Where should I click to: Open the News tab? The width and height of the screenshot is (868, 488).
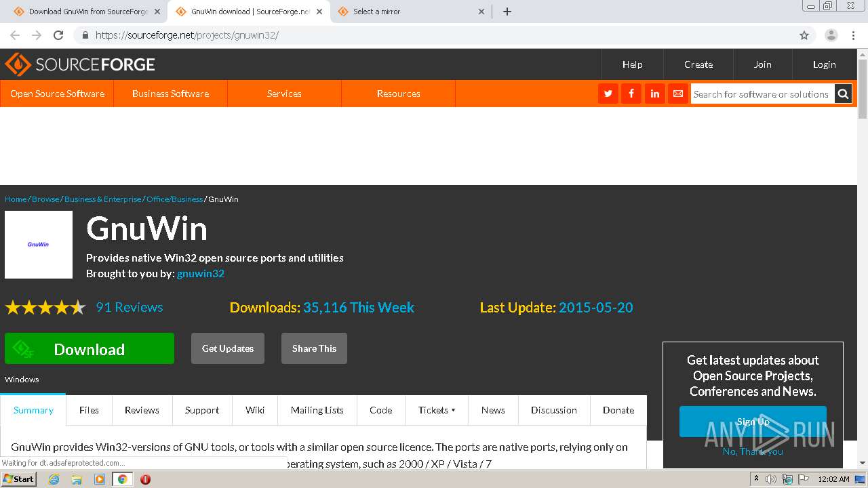[x=493, y=410]
